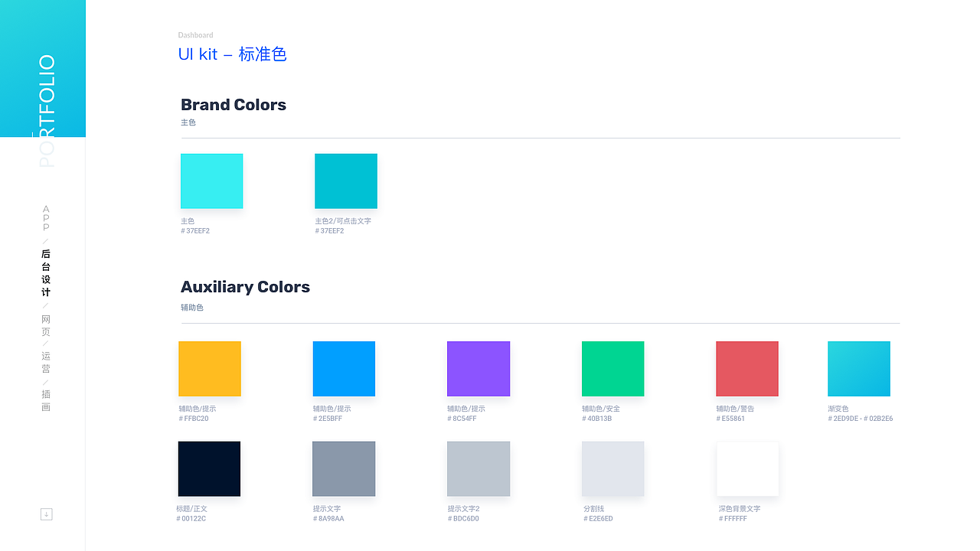The height and width of the screenshot is (551, 980).
Task: Select the red #E55861 警告 swatch
Action: pos(746,368)
